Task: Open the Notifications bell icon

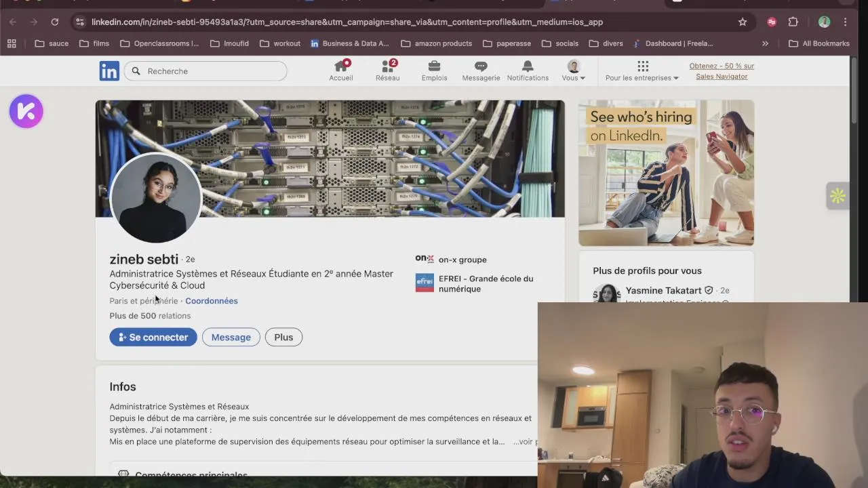Action: coord(528,70)
